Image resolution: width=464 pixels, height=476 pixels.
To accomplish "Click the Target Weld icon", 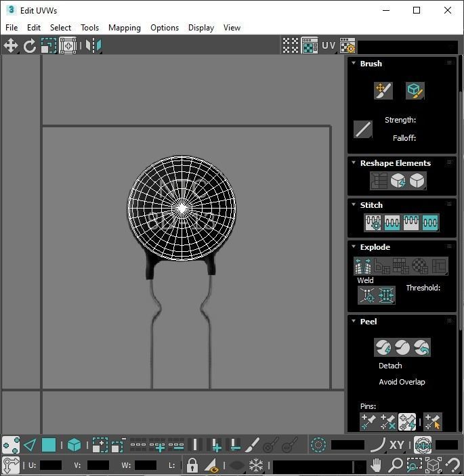I will [367, 295].
